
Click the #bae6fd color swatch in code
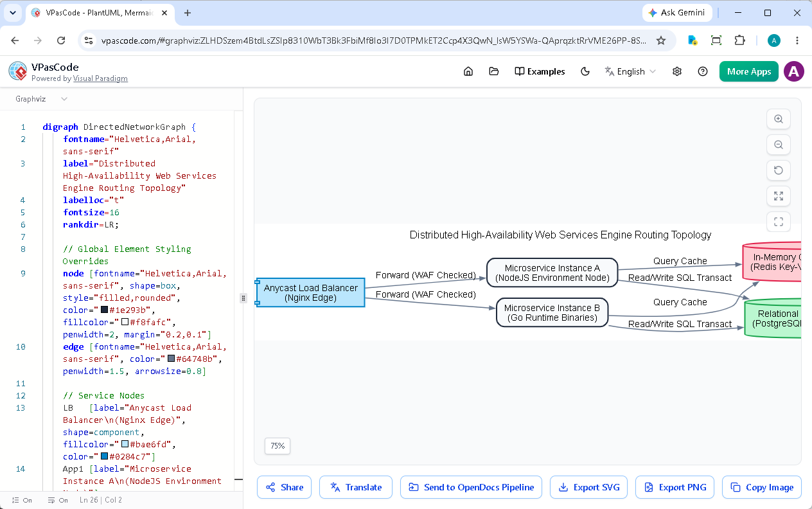pyautogui.click(x=125, y=444)
